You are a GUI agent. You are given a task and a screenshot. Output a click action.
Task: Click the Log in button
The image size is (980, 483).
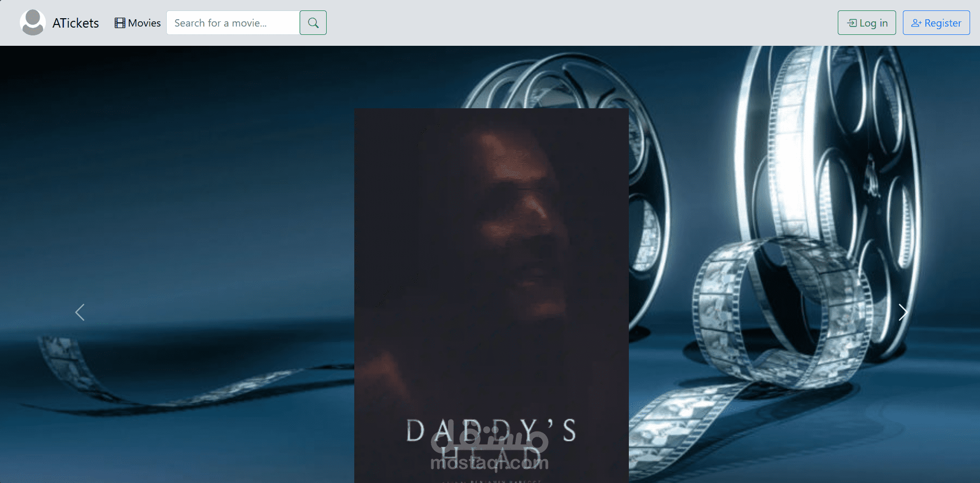click(x=867, y=23)
